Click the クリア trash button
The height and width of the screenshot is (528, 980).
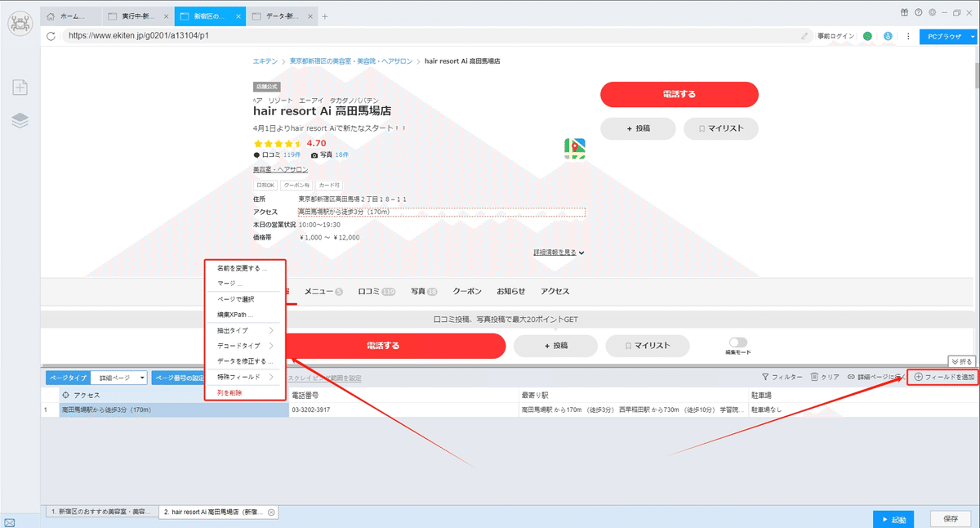[x=825, y=378]
